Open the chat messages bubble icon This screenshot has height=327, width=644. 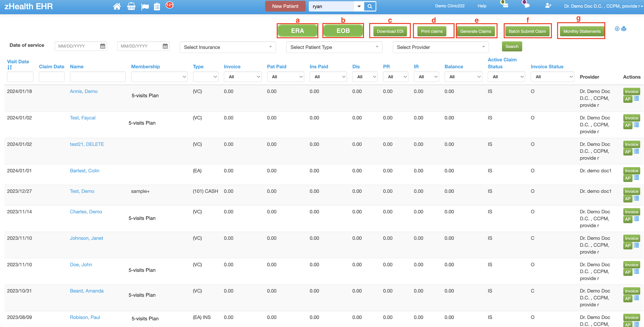(x=527, y=5)
